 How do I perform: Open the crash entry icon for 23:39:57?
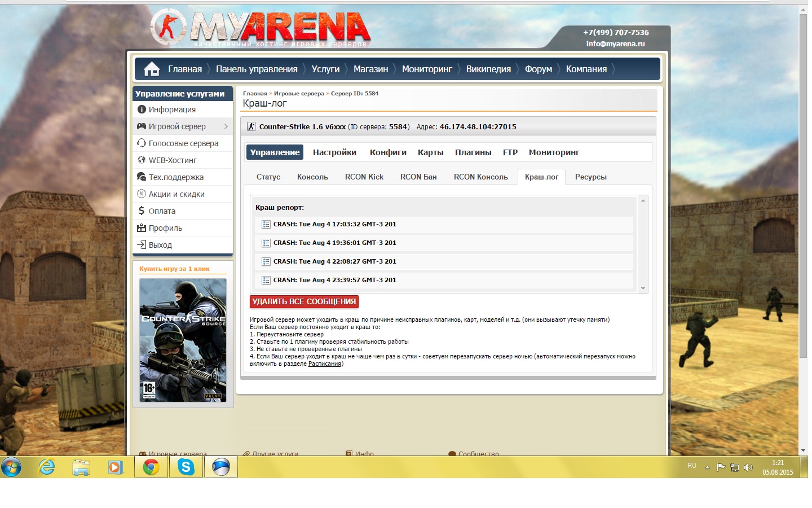point(266,281)
